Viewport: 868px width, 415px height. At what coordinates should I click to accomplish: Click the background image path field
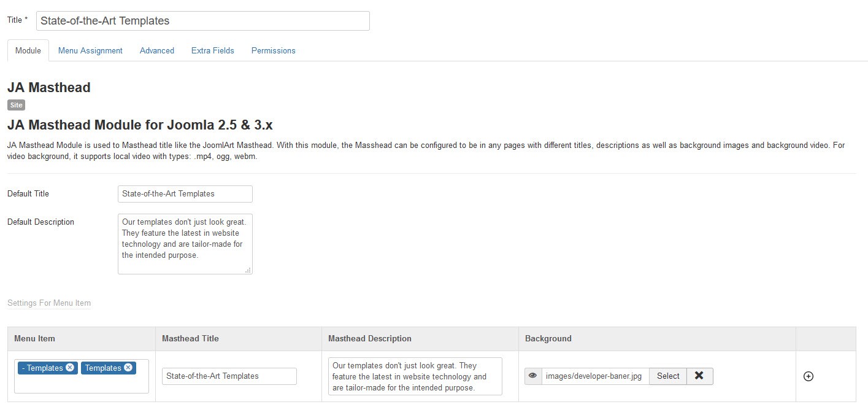594,376
